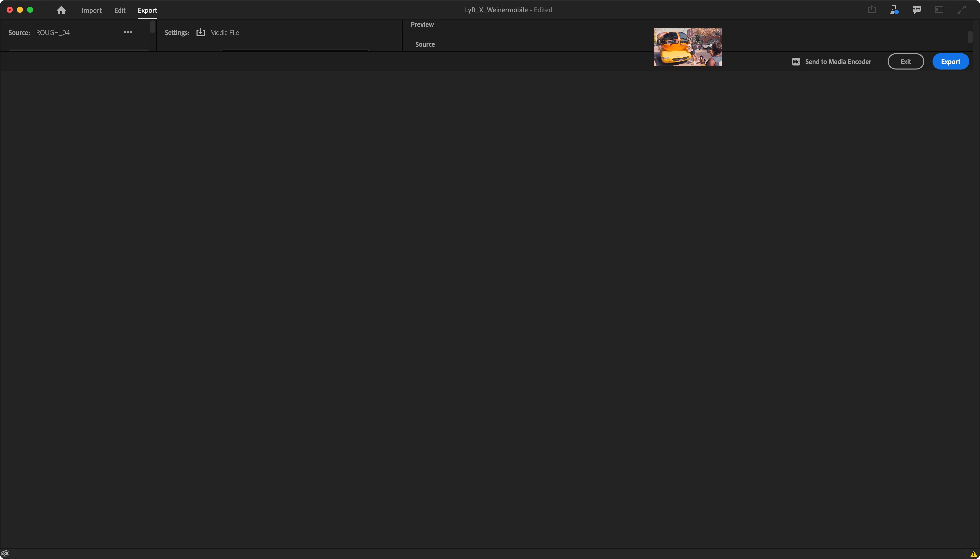Screen dimensions: 980x559
Task: Switch to the Edit tab
Action: [120, 10]
